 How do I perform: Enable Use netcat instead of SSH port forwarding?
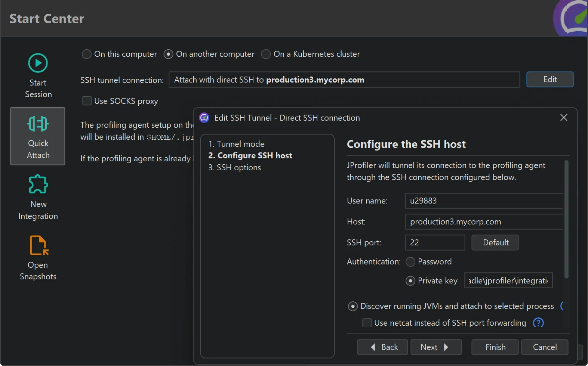click(444, 323)
